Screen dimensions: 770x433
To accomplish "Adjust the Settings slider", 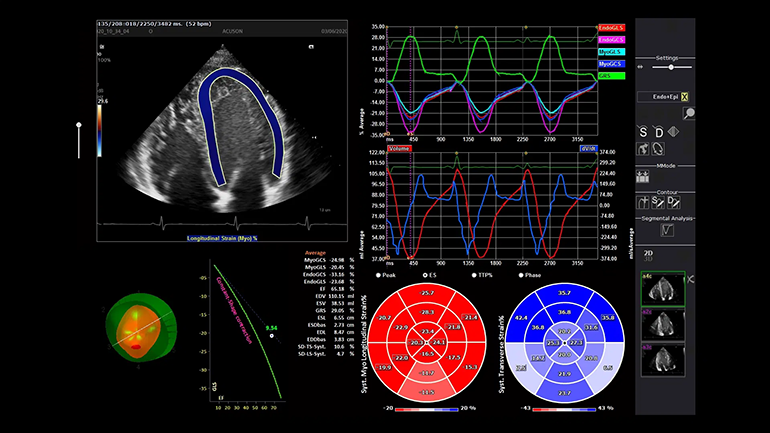I will click(669, 66).
